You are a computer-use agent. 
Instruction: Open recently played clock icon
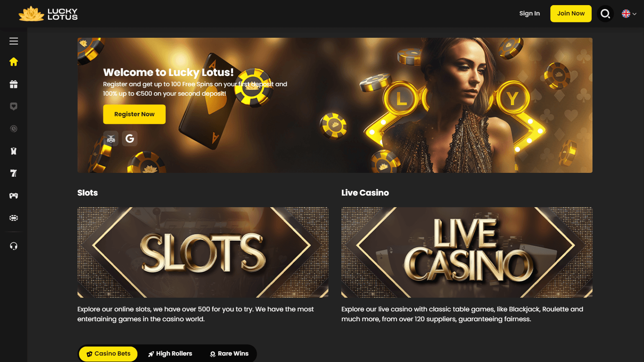pos(14,129)
